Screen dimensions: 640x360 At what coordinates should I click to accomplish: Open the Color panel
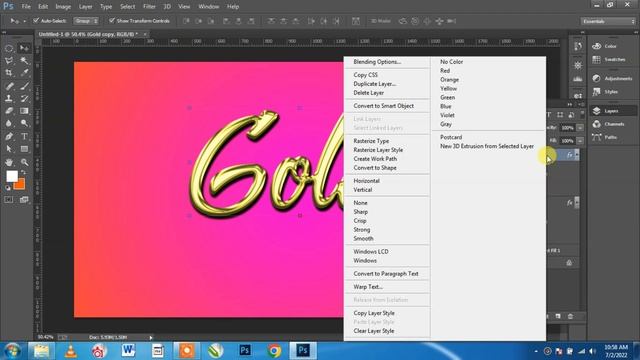pyautogui.click(x=605, y=47)
